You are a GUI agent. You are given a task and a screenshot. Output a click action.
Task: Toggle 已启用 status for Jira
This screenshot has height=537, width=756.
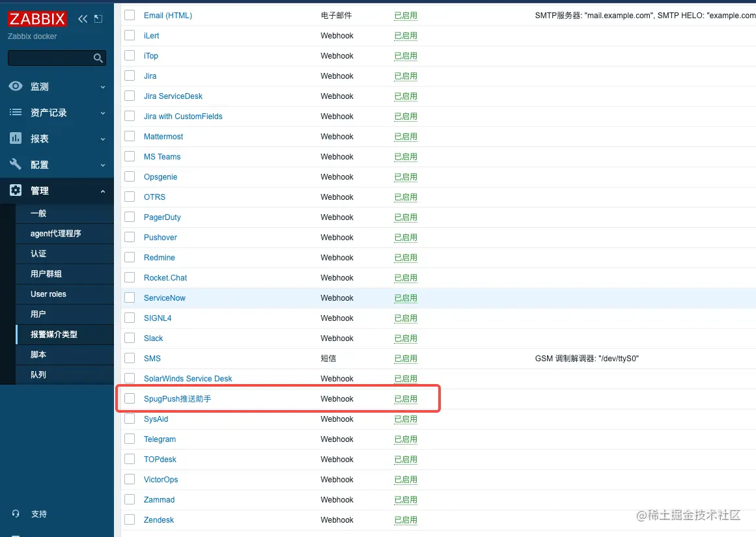pos(406,76)
